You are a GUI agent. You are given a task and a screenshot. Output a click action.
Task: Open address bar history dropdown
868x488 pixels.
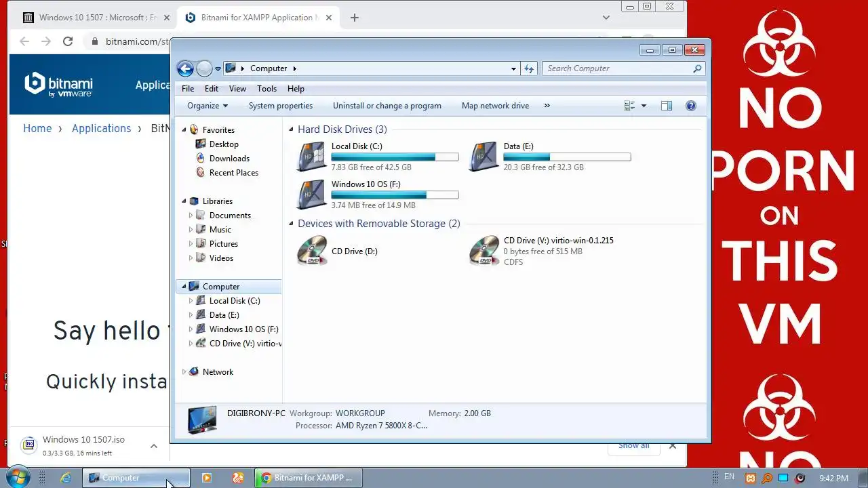point(513,68)
